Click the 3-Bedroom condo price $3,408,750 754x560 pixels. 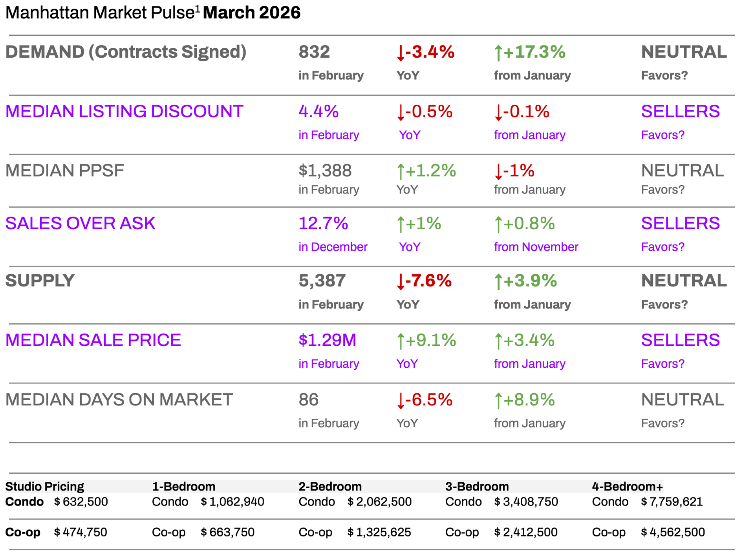click(526, 502)
